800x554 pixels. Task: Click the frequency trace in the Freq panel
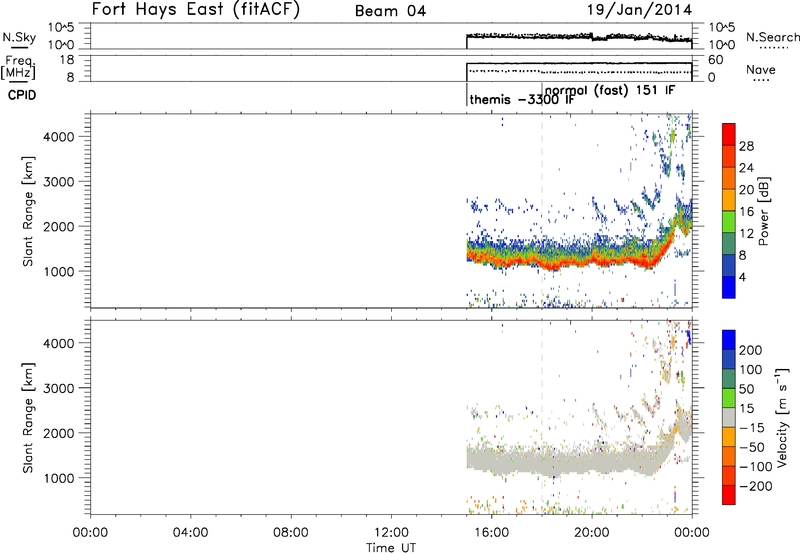579,63
